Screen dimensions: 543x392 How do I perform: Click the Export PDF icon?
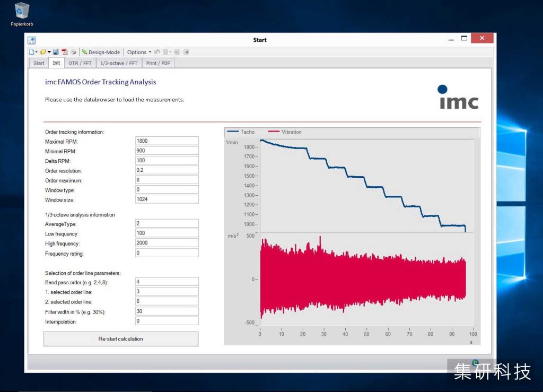[x=64, y=52]
